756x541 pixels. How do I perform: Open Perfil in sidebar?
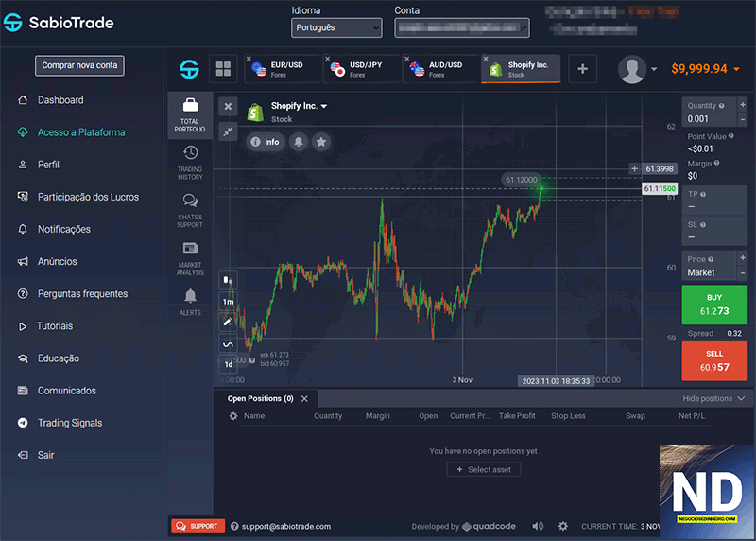48,165
